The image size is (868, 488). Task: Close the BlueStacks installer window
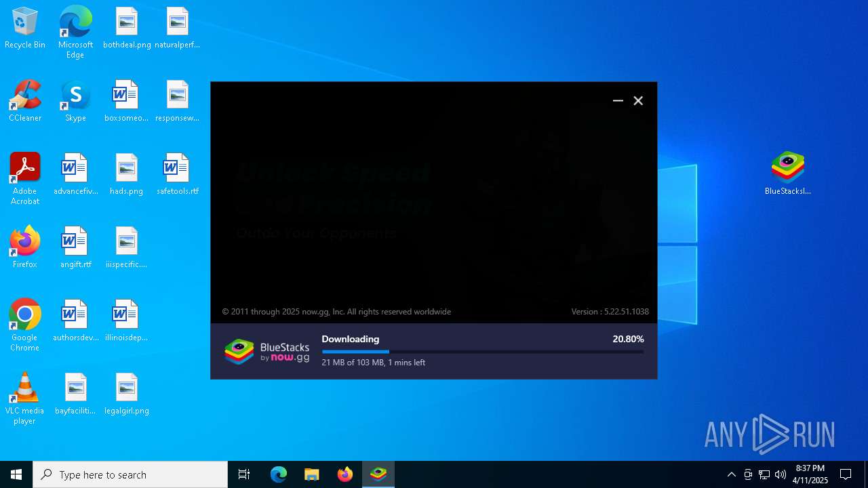tap(638, 100)
